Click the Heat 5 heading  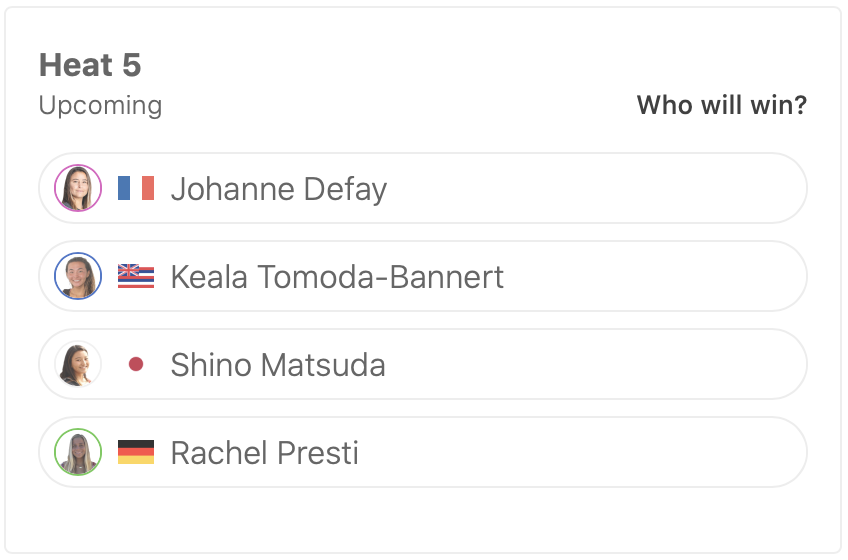[x=90, y=66]
